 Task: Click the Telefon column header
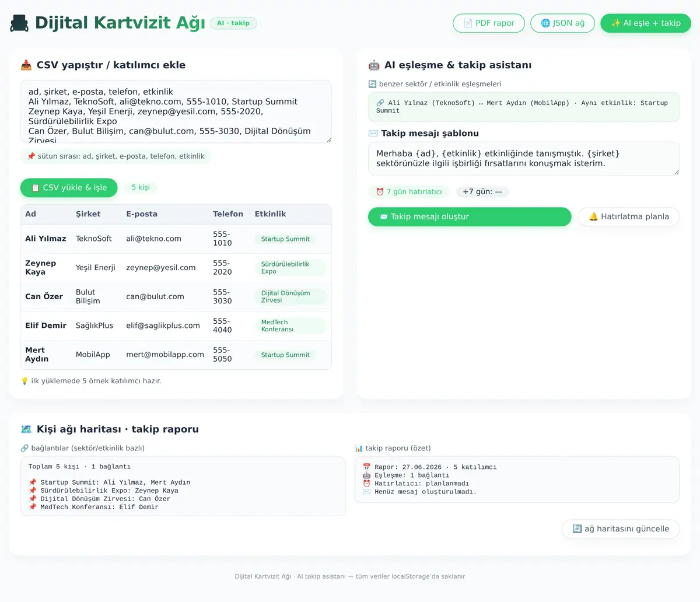coord(228,214)
